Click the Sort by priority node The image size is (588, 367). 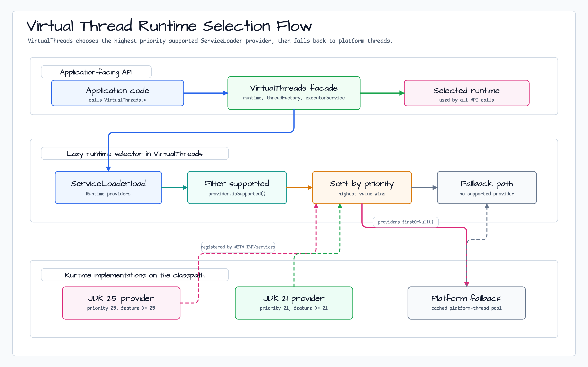pyautogui.click(x=362, y=188)
